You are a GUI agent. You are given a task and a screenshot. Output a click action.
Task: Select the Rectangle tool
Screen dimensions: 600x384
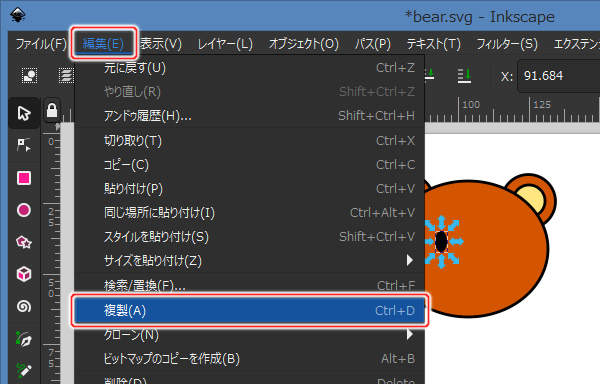[x=24, y=178]
